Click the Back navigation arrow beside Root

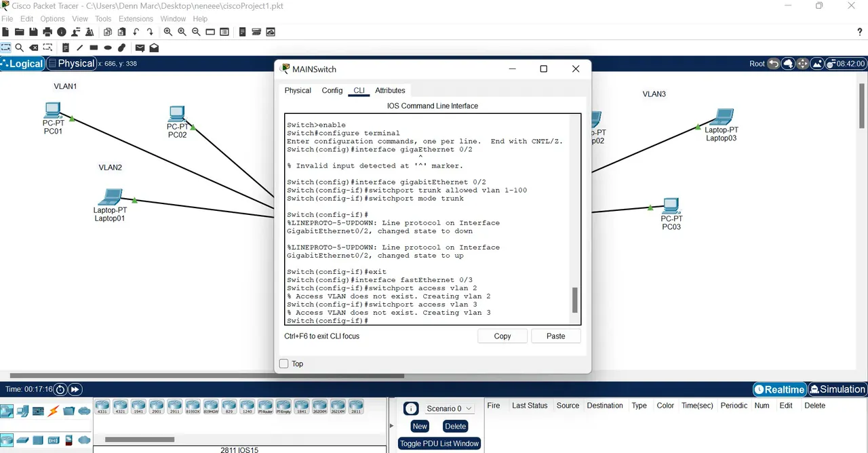tap(774, 64)
